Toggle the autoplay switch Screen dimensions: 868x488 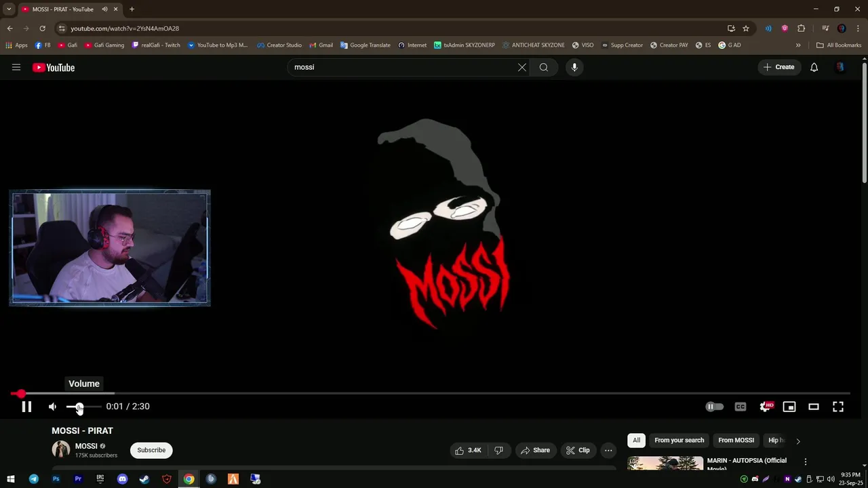pos(715,407)
